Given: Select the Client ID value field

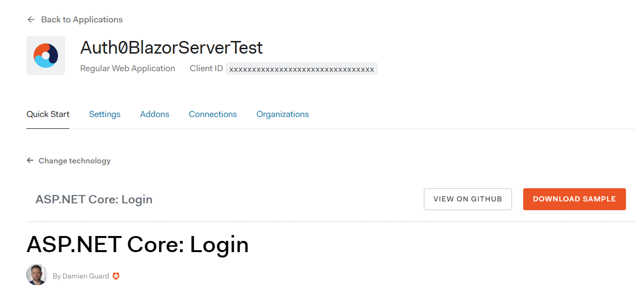Looking at the screenshot, I should click(x=302, y=69).
